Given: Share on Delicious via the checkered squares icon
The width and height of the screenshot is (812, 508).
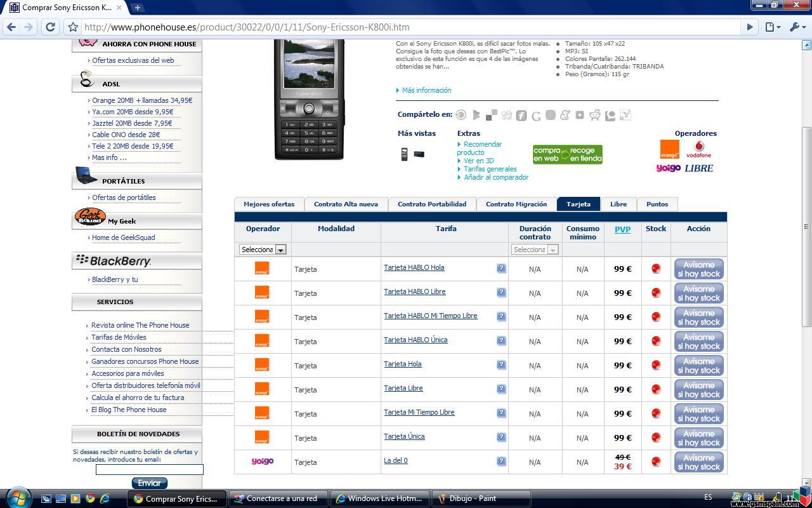Looking at the screenshot, I should tap(492, 115).
